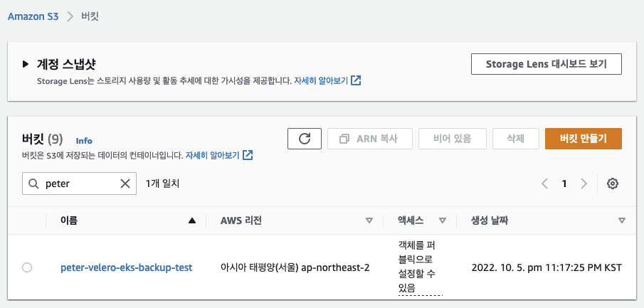Screen dimensions: 644x308
Task: Go to previous page chevron
Action: [x=544, y=184]
